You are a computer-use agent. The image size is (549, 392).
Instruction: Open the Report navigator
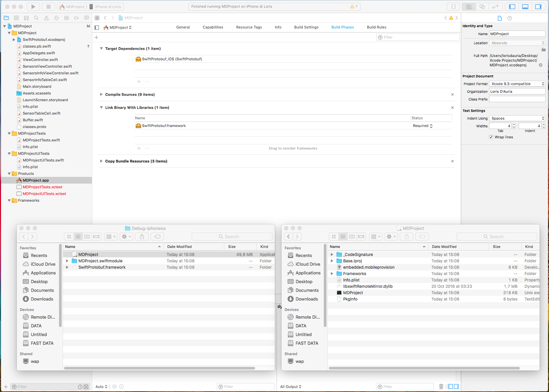(86, 18)
